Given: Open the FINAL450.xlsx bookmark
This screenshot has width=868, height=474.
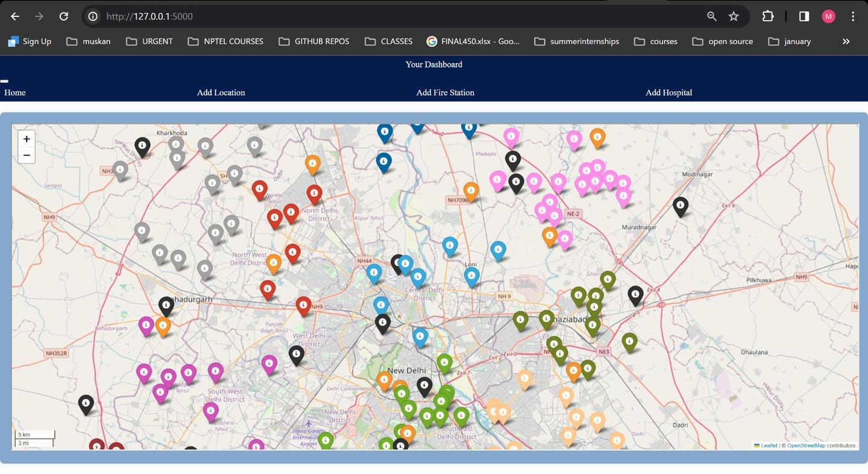Looking at the screenshot, I should point(473,42).
